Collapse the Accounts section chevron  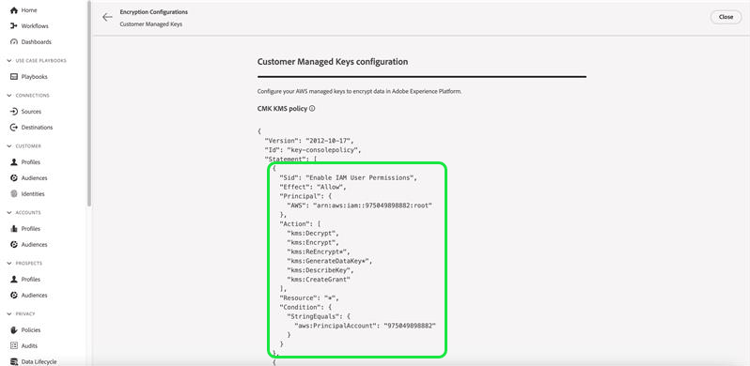coord(10,212)
